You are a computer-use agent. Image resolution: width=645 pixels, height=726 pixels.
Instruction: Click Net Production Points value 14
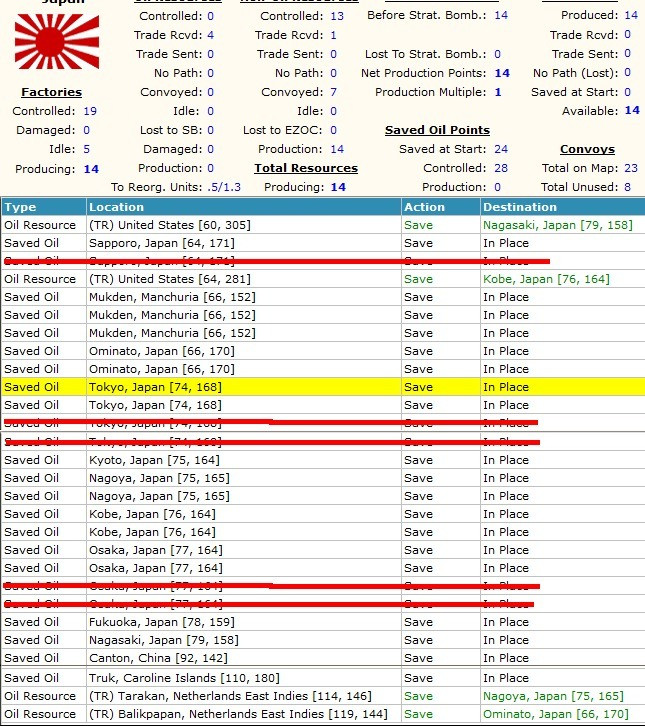(502, 73)
